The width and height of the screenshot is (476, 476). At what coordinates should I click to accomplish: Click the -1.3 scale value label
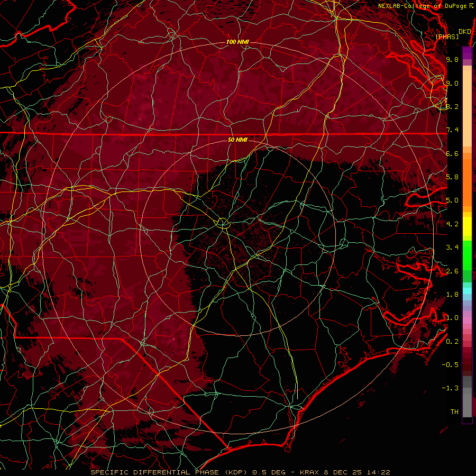click(450, 388)
